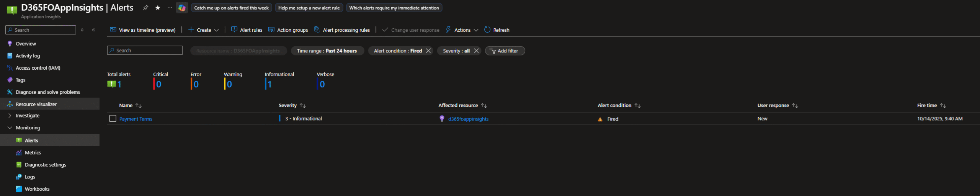The height and width of the screenshot is (196, 980).
Task: Remove the Severity all filter
Action: pos(476,51)
